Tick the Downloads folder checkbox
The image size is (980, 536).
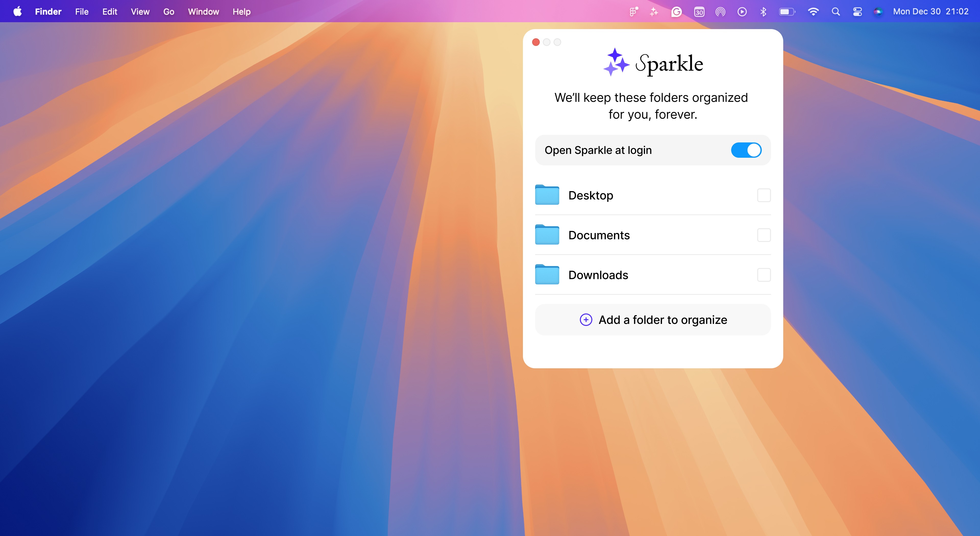pyautogui.click(x=764, y=275)
